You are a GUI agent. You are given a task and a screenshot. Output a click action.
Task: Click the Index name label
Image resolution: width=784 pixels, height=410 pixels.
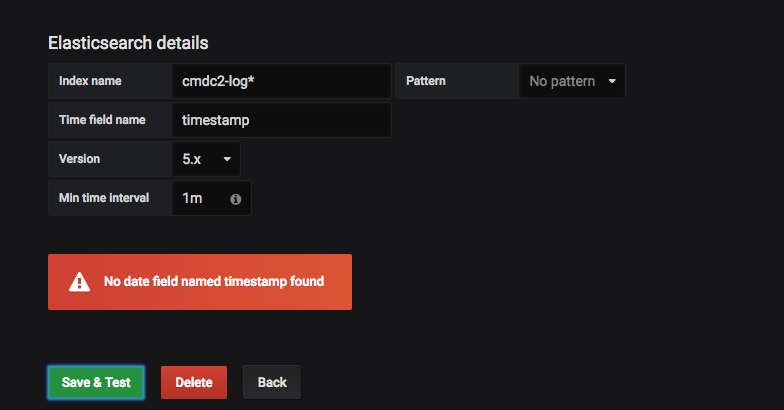pyautogui.click(x=90, y=81)
